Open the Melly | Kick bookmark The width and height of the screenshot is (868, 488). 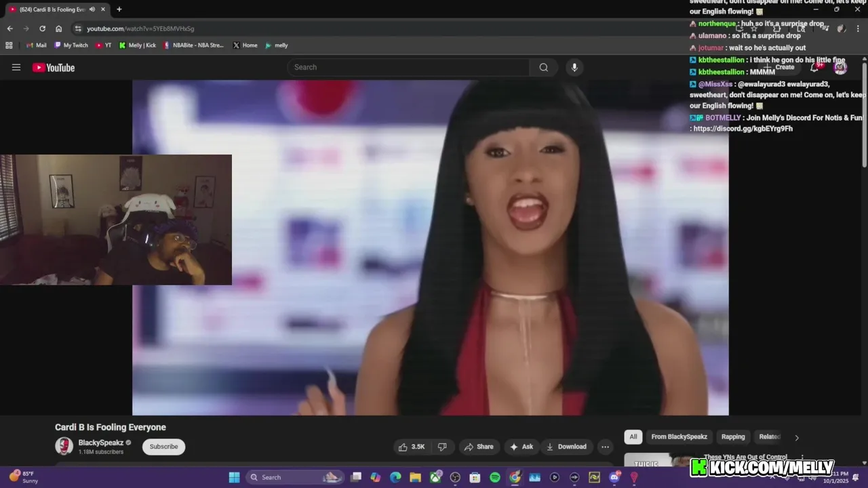[137, 45]
